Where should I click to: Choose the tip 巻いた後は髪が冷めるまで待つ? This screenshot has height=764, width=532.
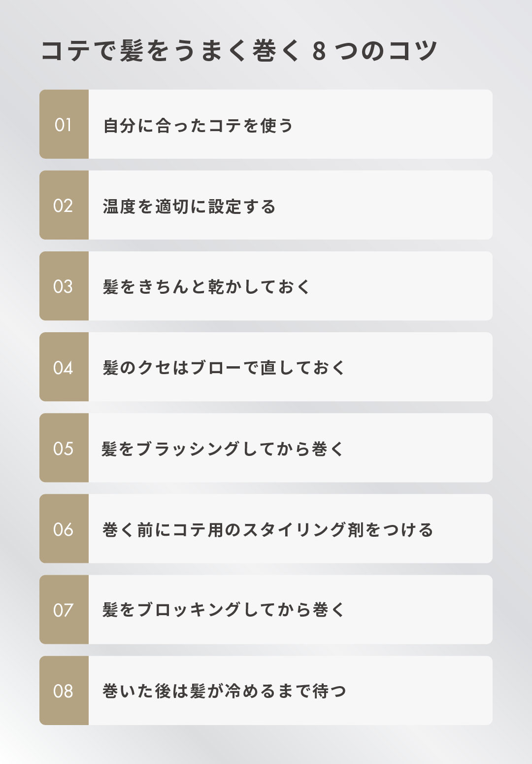[x=225, y=691]
